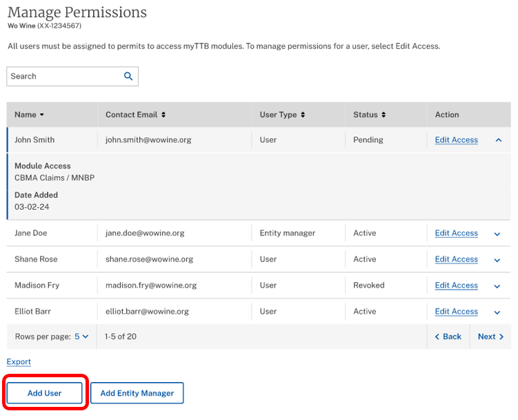Viewport: 518px width, 420px height.
Task: Go to the Next page
Action: click(490, 337)
